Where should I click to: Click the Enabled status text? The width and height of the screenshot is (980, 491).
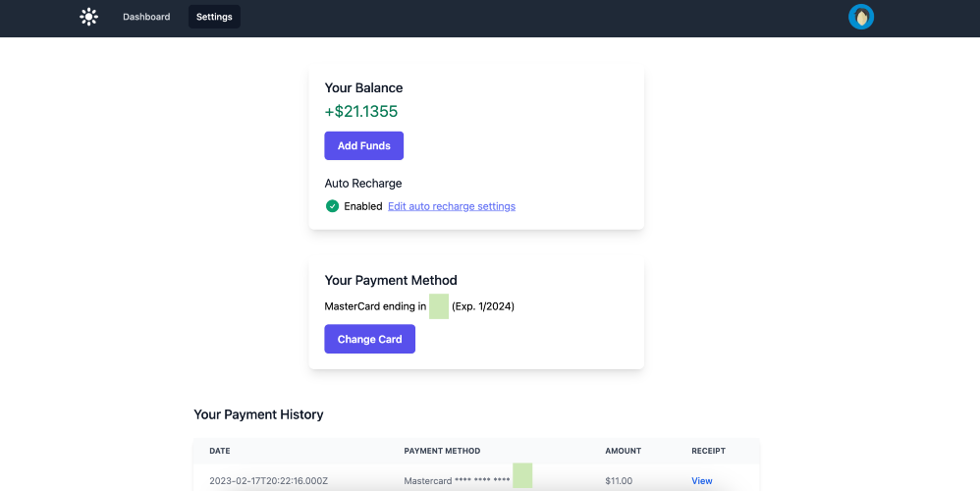[x=363, y=206]
